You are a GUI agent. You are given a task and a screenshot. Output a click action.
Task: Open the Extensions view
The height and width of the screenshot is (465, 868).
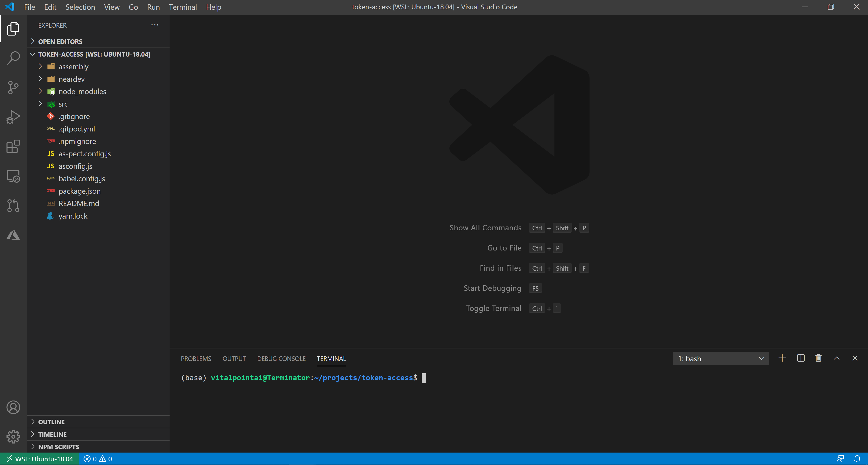point(13,146)
